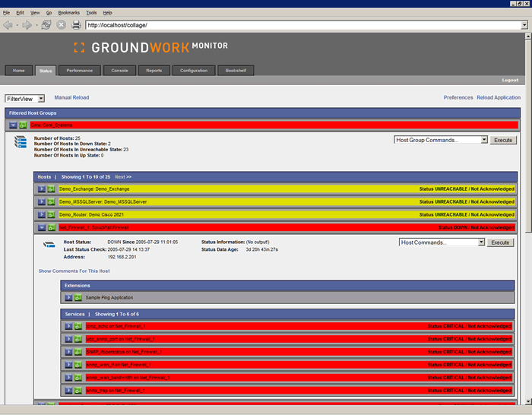Screen dimensions: 532x415
Task: Click the browser Back arrow button
Action: tap(8, 25)
